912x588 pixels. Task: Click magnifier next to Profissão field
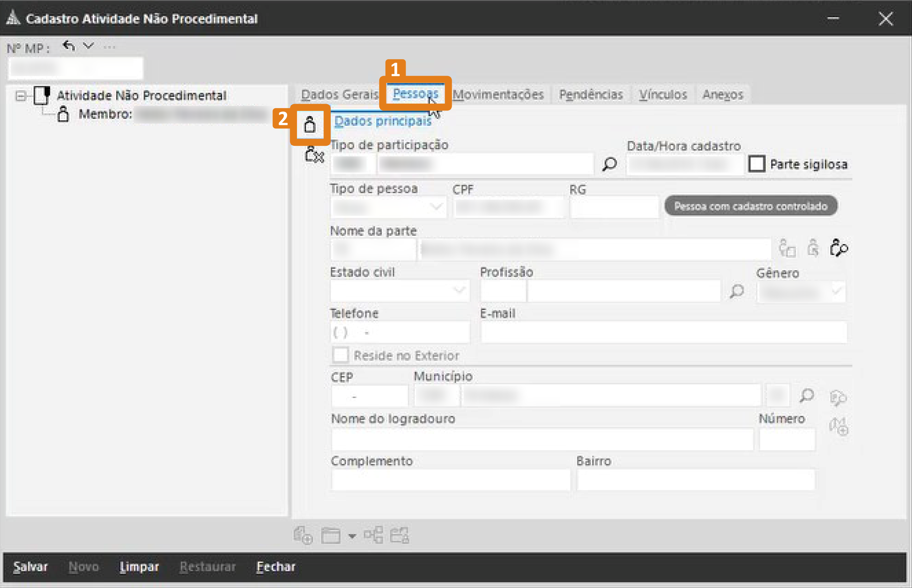[x=736, y=291]
